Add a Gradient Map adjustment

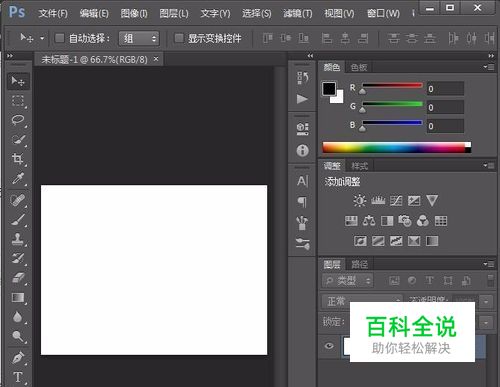[x=432, y=241]
